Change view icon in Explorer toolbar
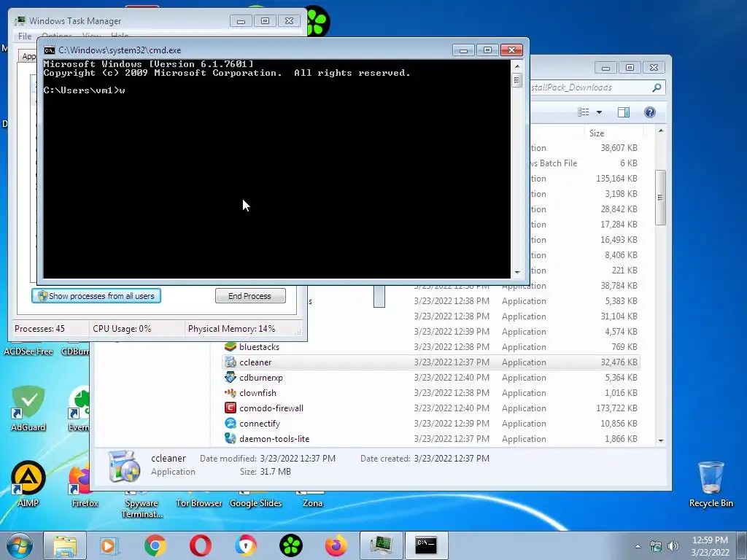The height and width of the screenshot is (560, 747). pyautogui.click(x=584, y=112)
